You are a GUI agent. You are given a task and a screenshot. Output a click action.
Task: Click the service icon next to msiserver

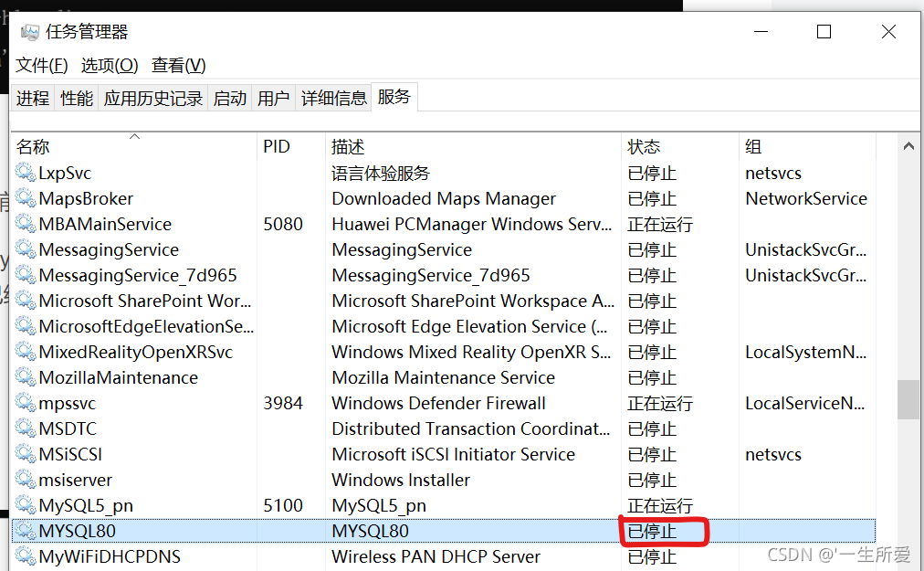[26, 479]
